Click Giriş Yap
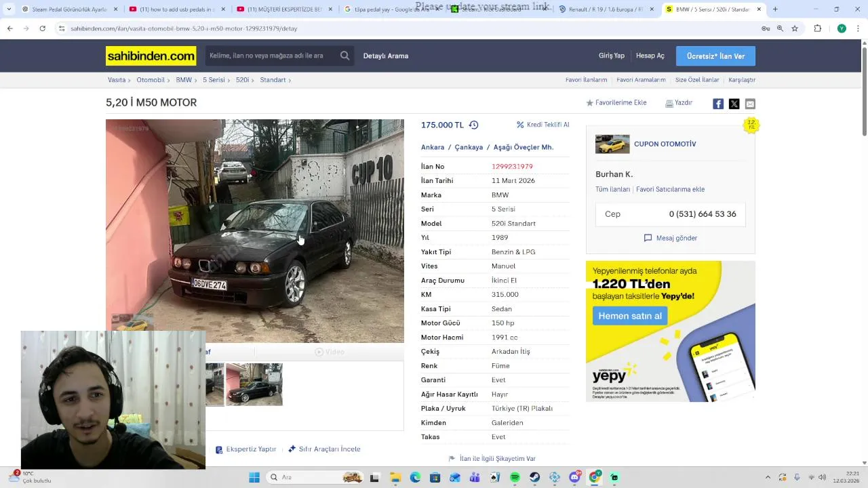Image resolution: width=868 pixels, height=488 pixels. point(612,56)
